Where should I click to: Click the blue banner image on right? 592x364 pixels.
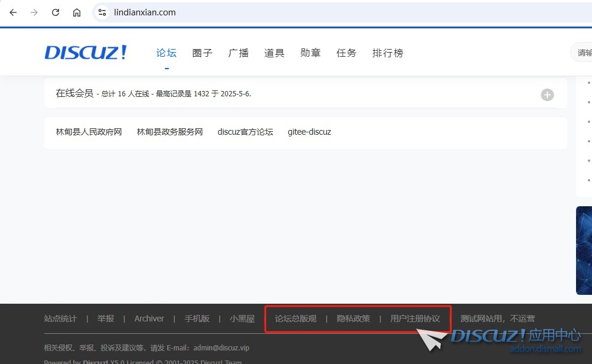[584, 251]
